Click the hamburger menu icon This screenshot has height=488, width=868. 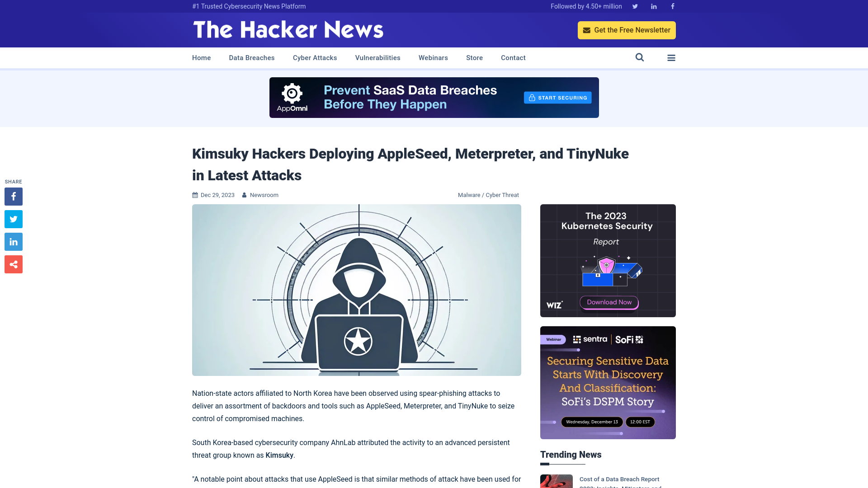[671, 58]
